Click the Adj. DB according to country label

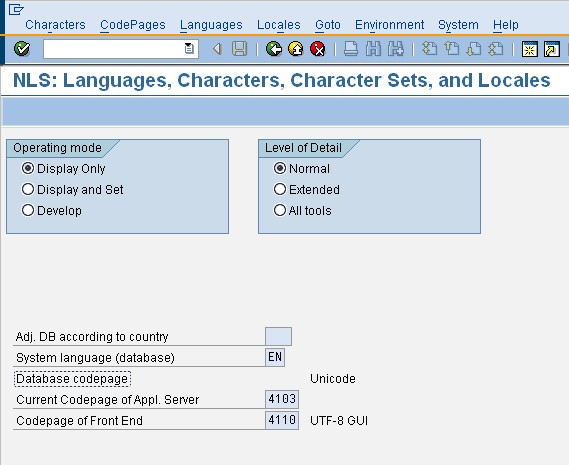coord(92,337)
